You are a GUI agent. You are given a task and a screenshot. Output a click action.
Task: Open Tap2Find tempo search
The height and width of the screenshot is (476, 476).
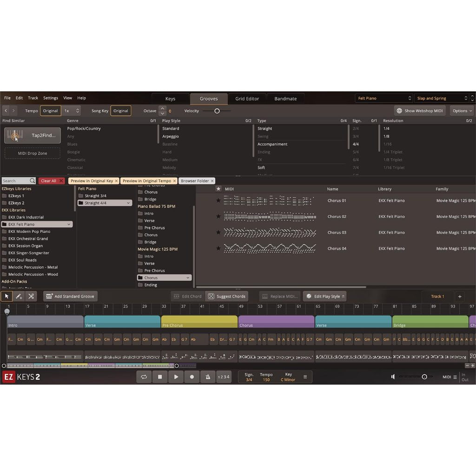coord(32,135)
